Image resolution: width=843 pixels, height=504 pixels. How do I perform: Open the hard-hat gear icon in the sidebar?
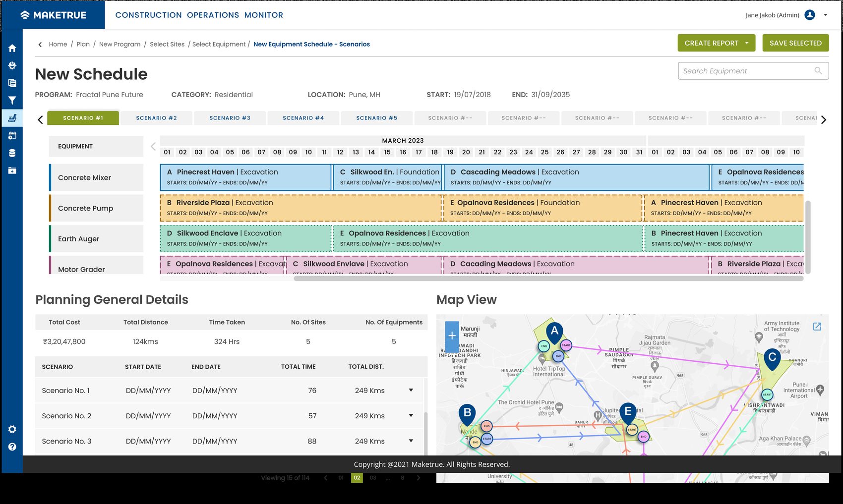[12, 65]
